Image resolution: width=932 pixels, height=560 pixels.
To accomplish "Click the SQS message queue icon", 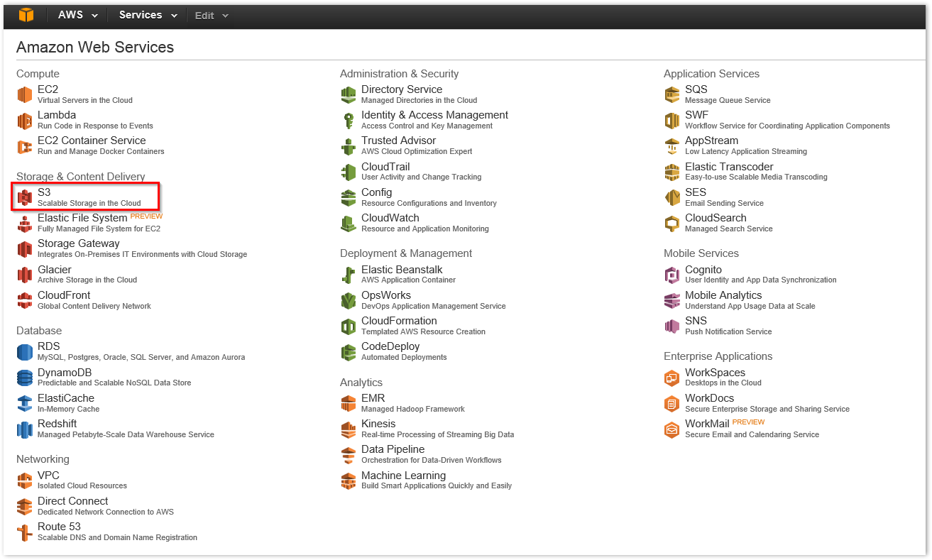I will tap(672, 94).
